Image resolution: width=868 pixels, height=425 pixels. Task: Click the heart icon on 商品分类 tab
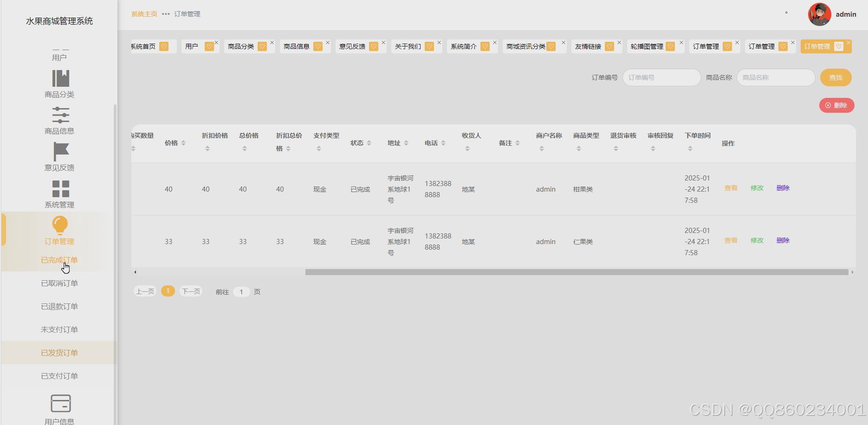(262, 46)
